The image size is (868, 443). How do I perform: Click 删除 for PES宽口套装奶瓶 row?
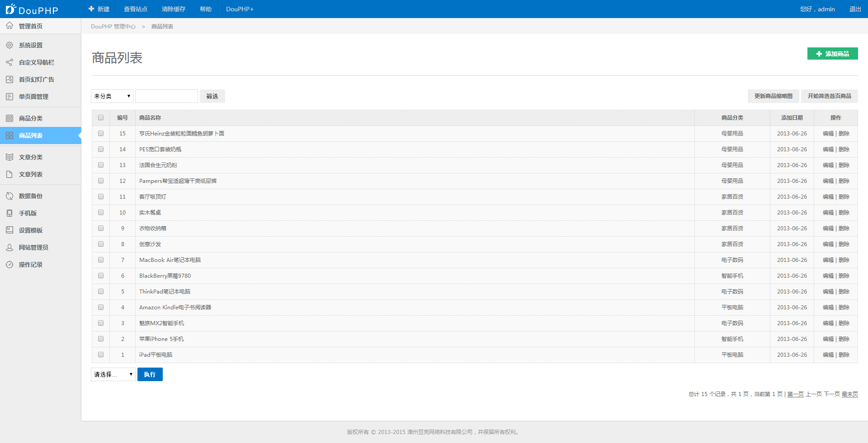click(x=844, y=149)
